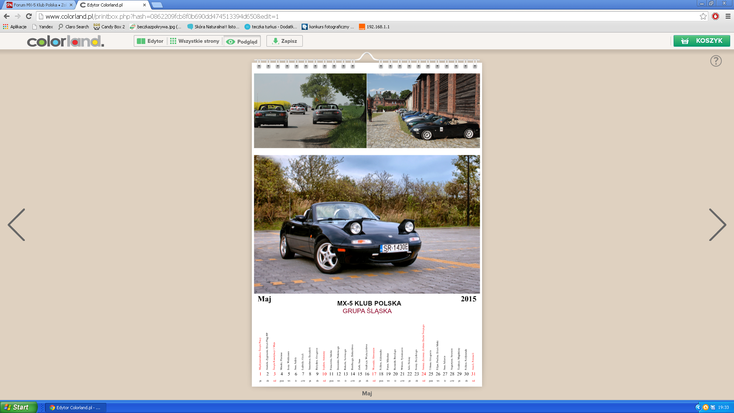Viewport: 734px width, 413px height.
Task: Open the Yandex bookmark
Action: [42, 27]
